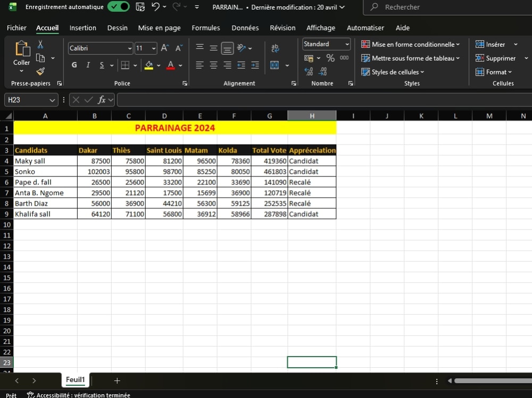The height and width of the screenshot is (398, 532).
Task: Click the horizontal scrollbar thumb
Action: coord(493,380)
